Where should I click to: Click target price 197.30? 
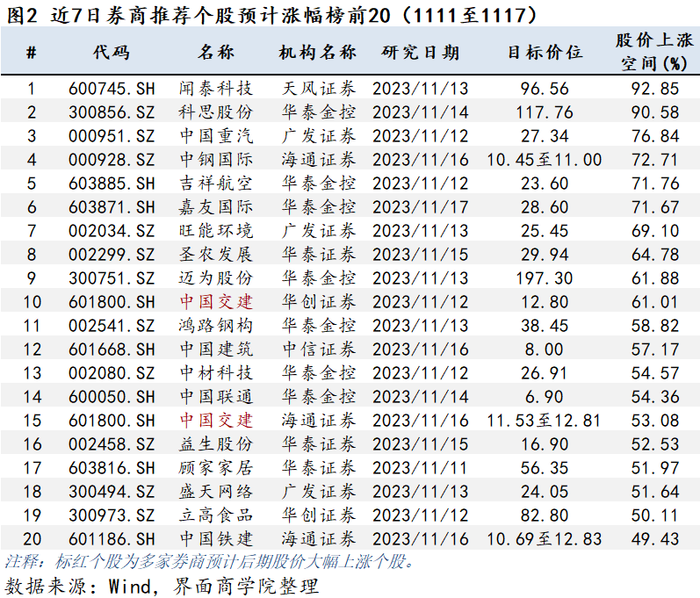click(545, 278)
